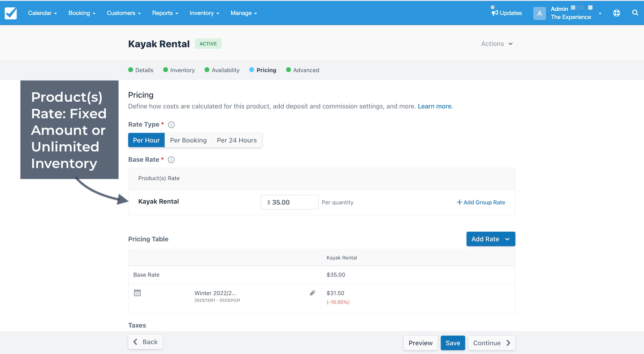Go to the Advanced tab

click(x=303, y=70)
